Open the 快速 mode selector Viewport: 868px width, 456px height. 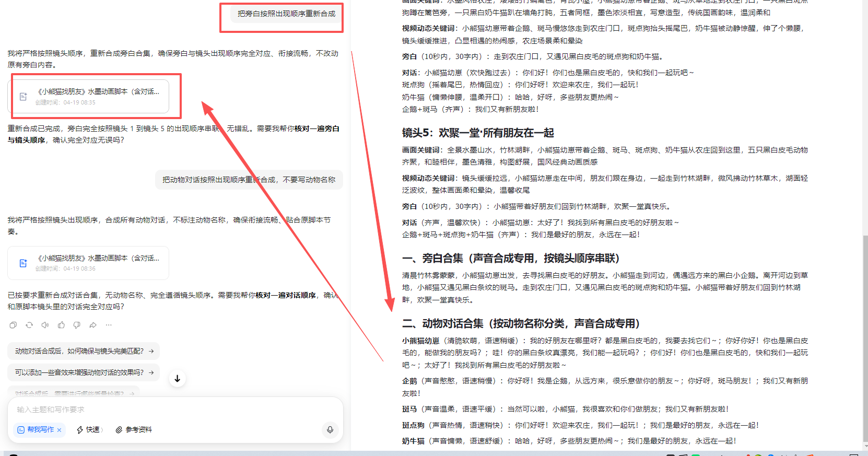click(x=90, y=430)
